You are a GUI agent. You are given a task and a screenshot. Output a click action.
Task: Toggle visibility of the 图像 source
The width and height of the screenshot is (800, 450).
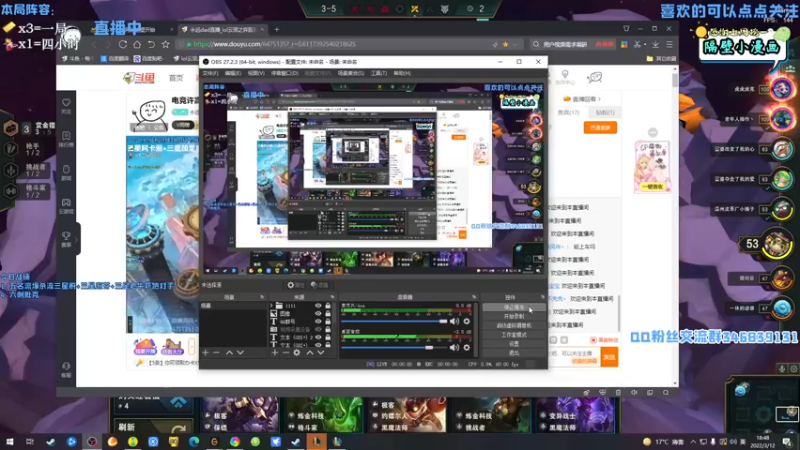(x=318, y=313)
